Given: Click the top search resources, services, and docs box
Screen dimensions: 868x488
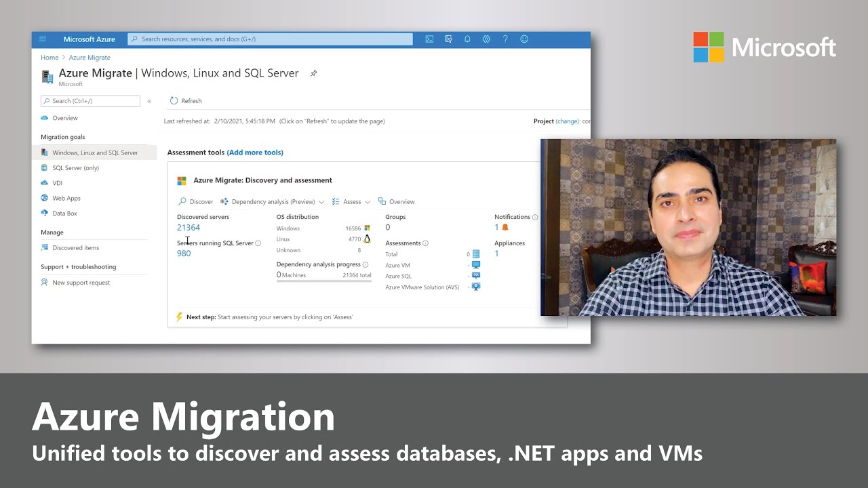Looking at the screenshot, I should point(270,39).
